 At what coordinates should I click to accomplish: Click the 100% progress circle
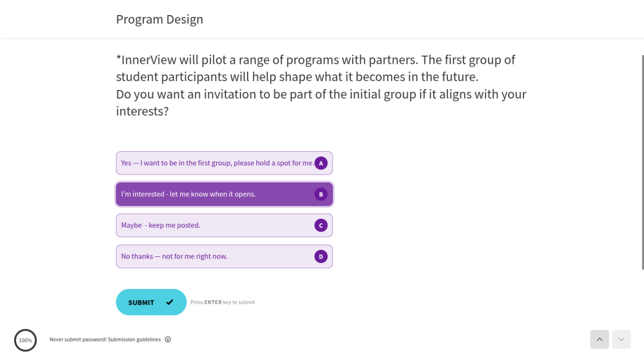[26, 340]
